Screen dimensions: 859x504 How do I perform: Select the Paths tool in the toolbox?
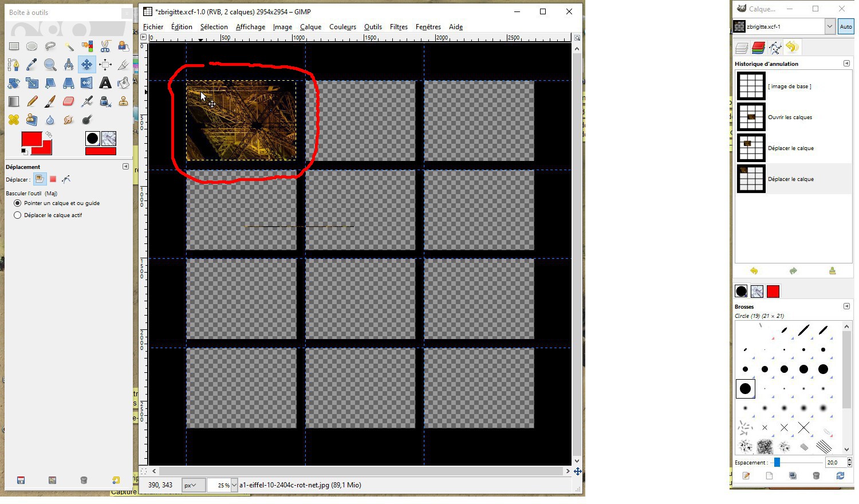click(x=14, y=65)
